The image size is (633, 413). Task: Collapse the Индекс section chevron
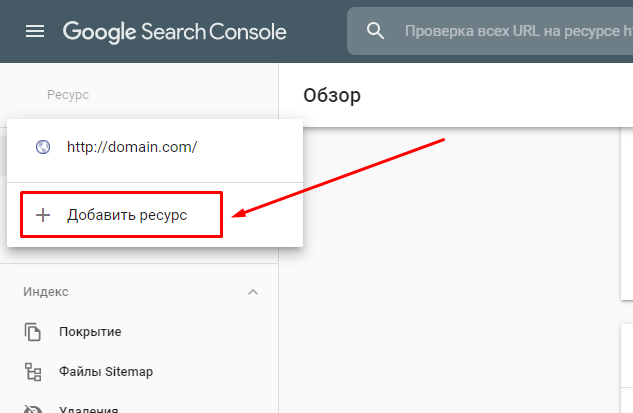(253, 292)
